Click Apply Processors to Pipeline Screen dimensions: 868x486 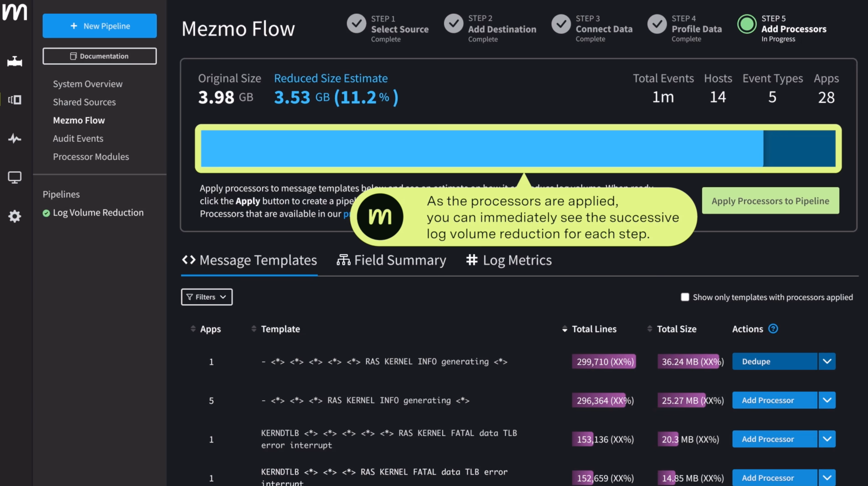(771, 201)
